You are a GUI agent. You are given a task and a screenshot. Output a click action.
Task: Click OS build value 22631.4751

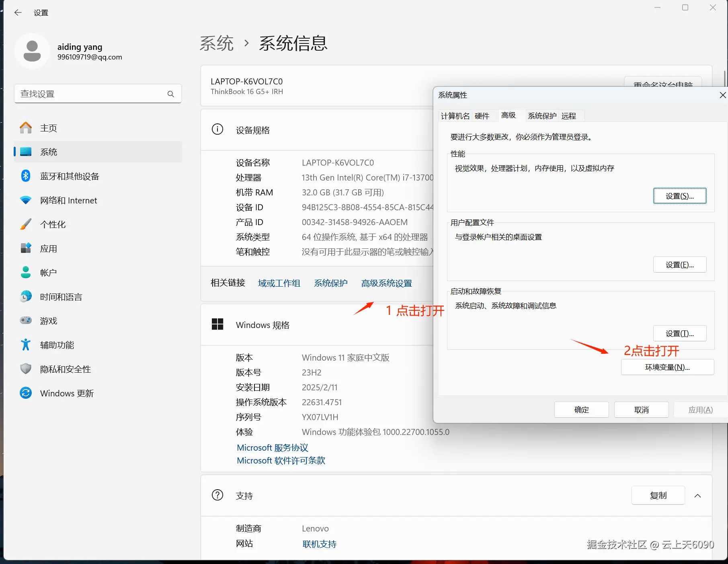[x=322, y=402]
